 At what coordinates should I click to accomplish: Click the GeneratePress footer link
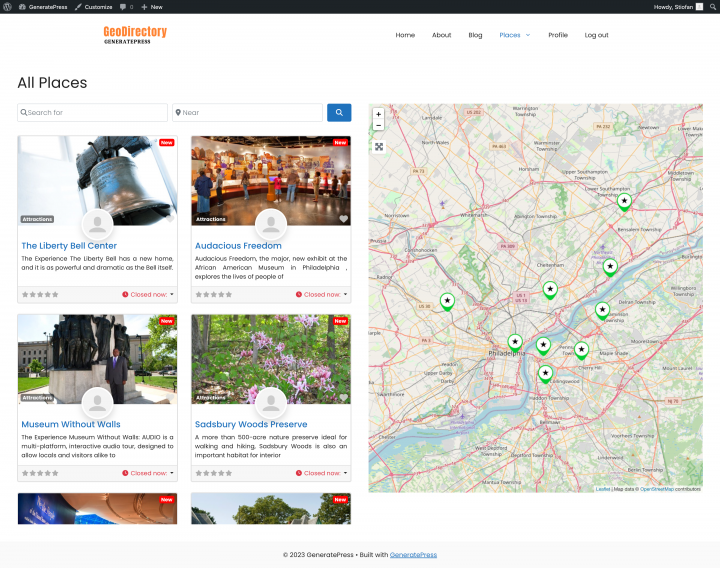pos(413,554)
